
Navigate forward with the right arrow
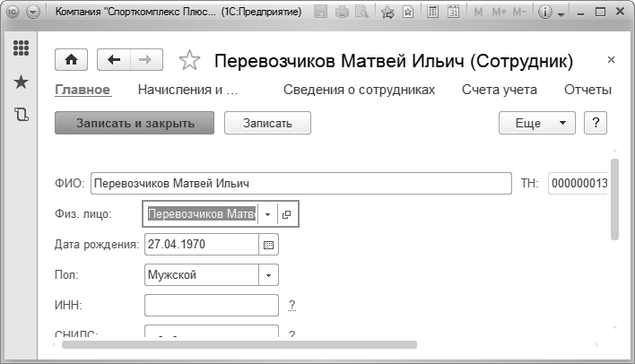click(x=146, y=60)
